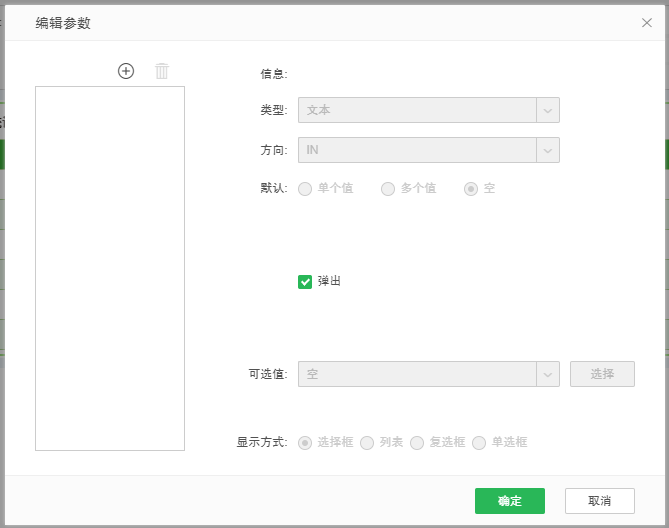The image size is (669, 528).
Task: Click the add parameter plus icon
Action: [126, 71]
